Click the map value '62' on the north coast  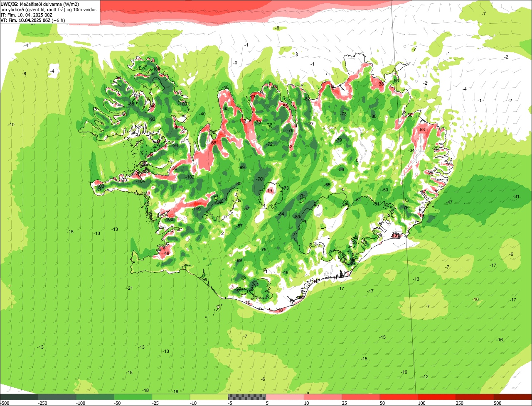coord(332,86)
